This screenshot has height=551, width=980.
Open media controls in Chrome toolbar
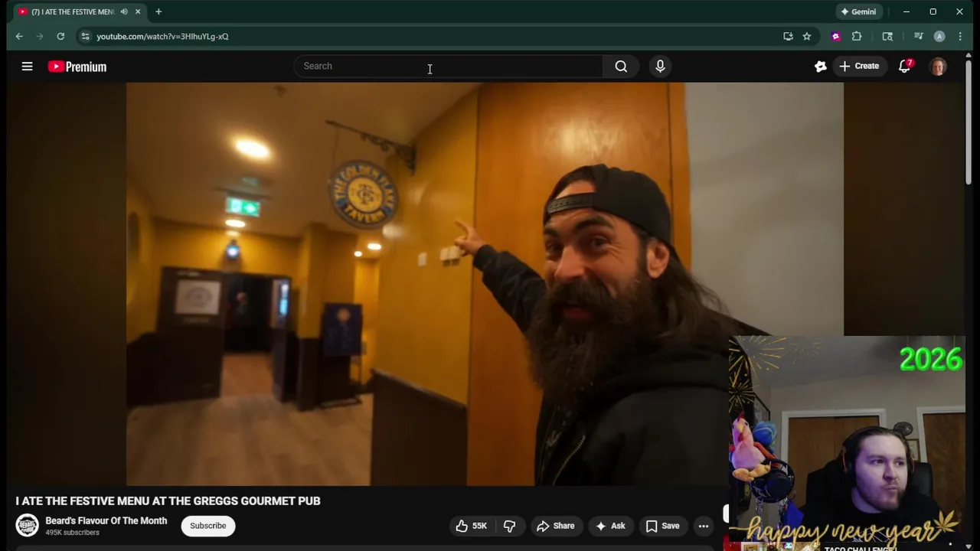pos(918,36)
